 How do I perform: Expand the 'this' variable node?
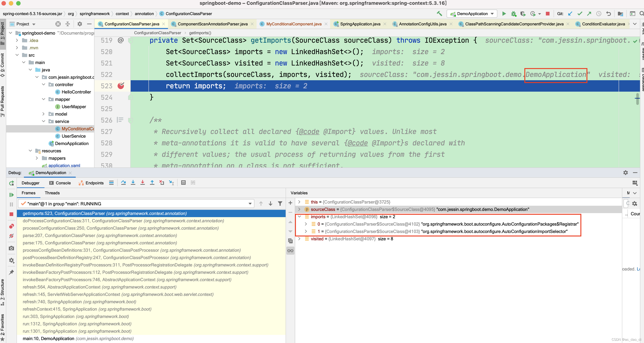[x=299, y=202]
